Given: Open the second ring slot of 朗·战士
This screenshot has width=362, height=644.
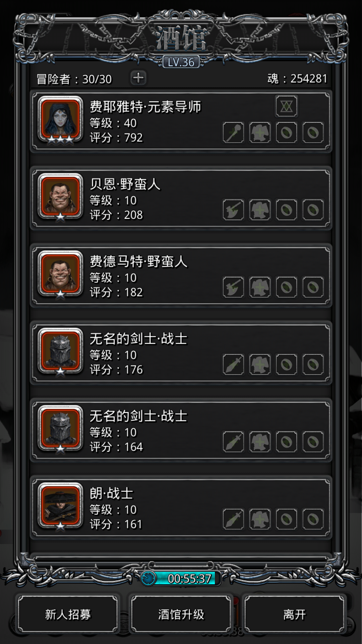Looking at the screenshot, I should [313, 519].
